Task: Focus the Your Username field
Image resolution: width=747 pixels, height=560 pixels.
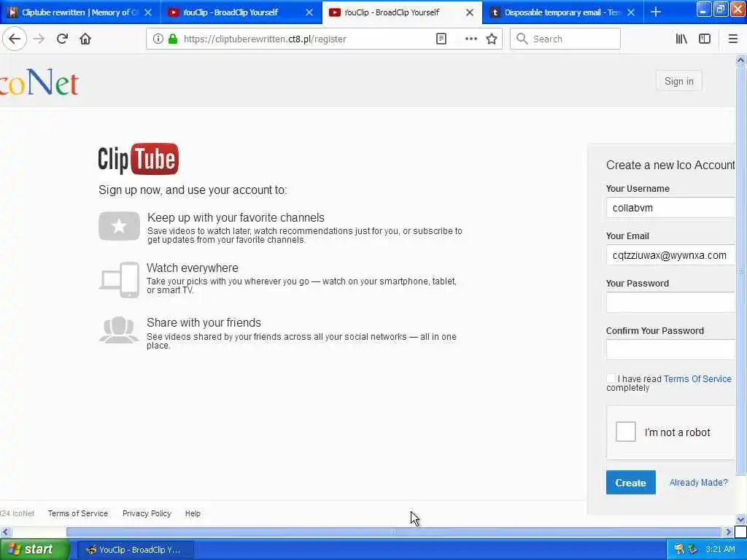Action: (670, 208)
